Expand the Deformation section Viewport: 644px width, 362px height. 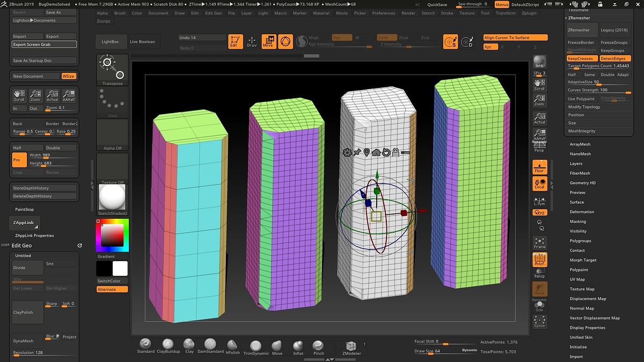pos(582,212)
